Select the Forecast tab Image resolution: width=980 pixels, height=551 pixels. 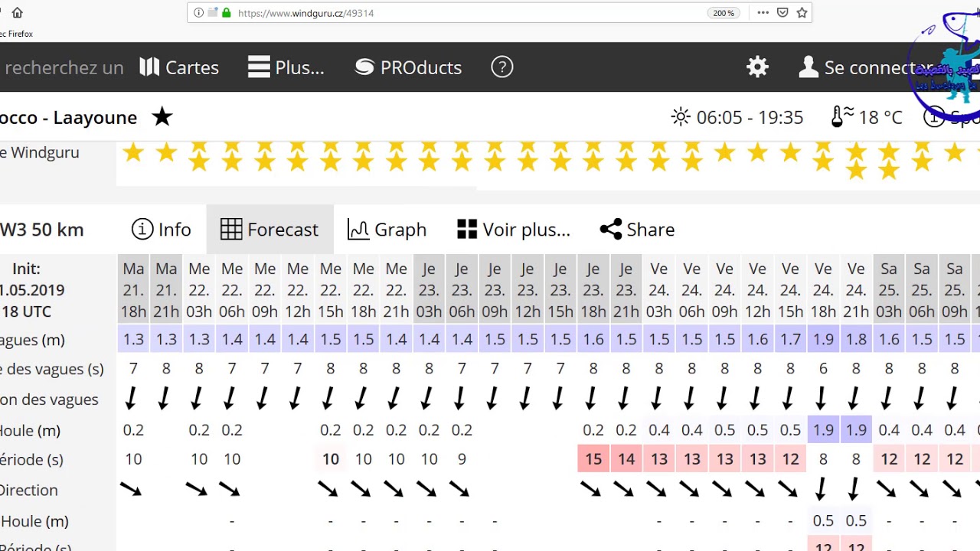pos(269,230)
